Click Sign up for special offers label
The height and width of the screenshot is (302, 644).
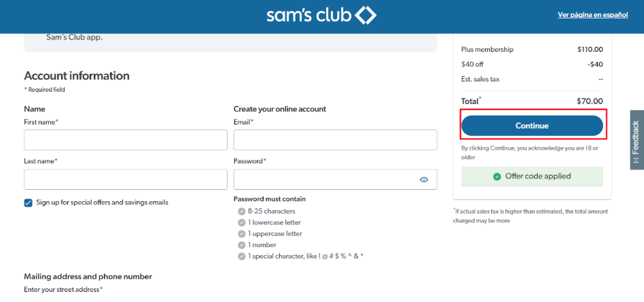(x=103, y=203)
